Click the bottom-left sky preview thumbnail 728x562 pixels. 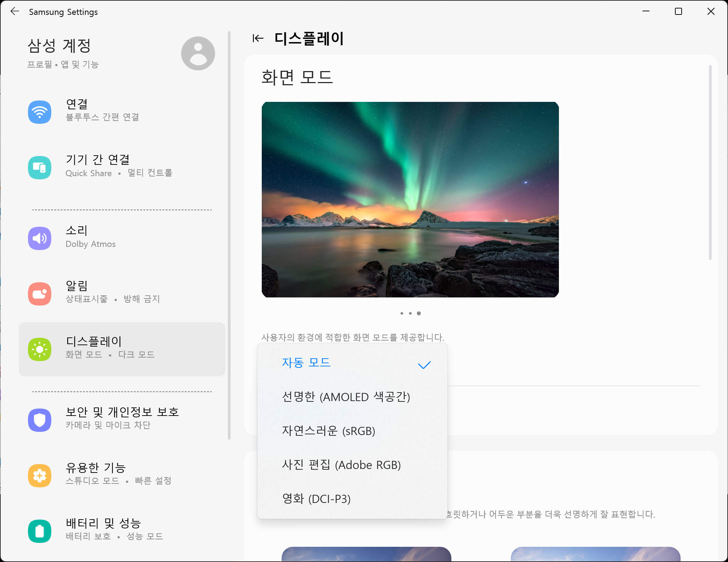366,554
